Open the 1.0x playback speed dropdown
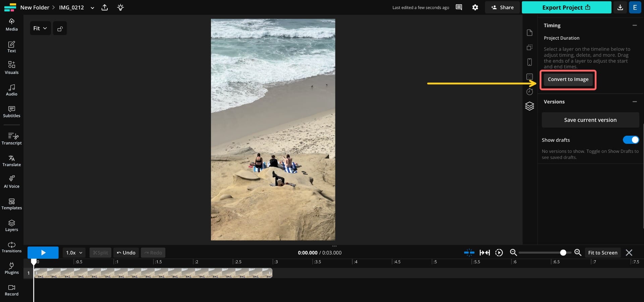 pos(74,253)
